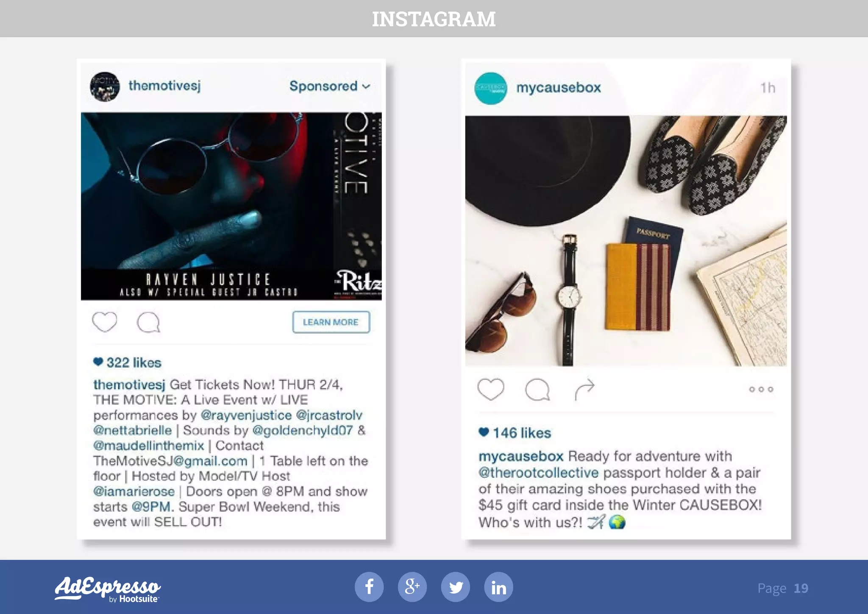Open the @rayvenjustice mention
The width and height of the screenshot is (868, 614).
(246, 415)
